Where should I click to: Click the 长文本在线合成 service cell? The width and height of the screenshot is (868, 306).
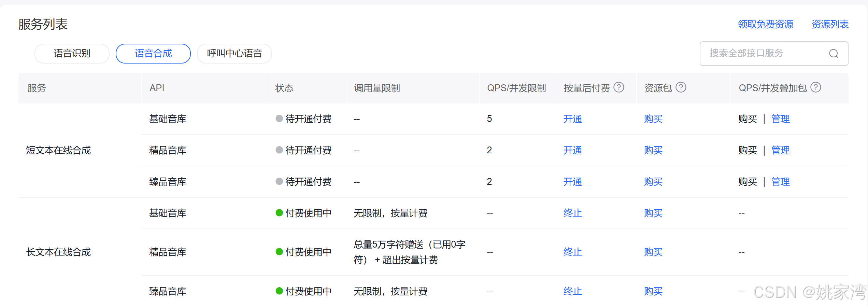tap(58, 252)
